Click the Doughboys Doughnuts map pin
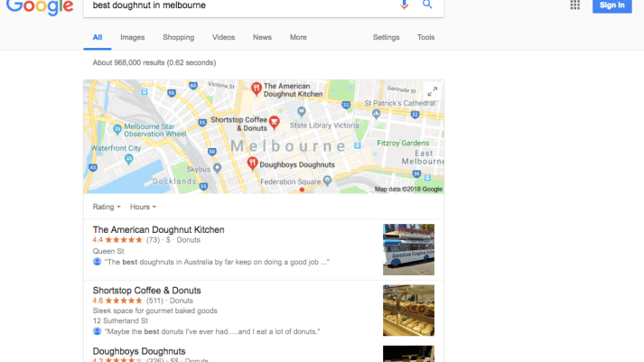Screen dimensions: 644x362 tap(252, 163)
